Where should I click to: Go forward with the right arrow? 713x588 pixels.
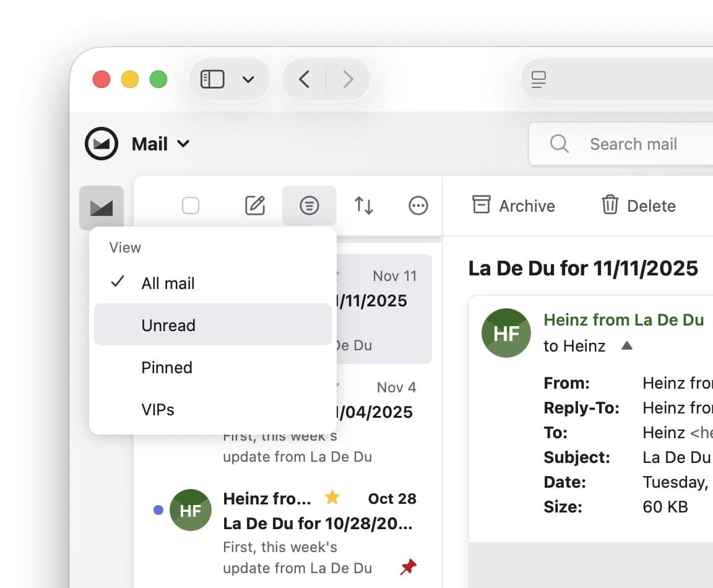(x=348, y=79)
